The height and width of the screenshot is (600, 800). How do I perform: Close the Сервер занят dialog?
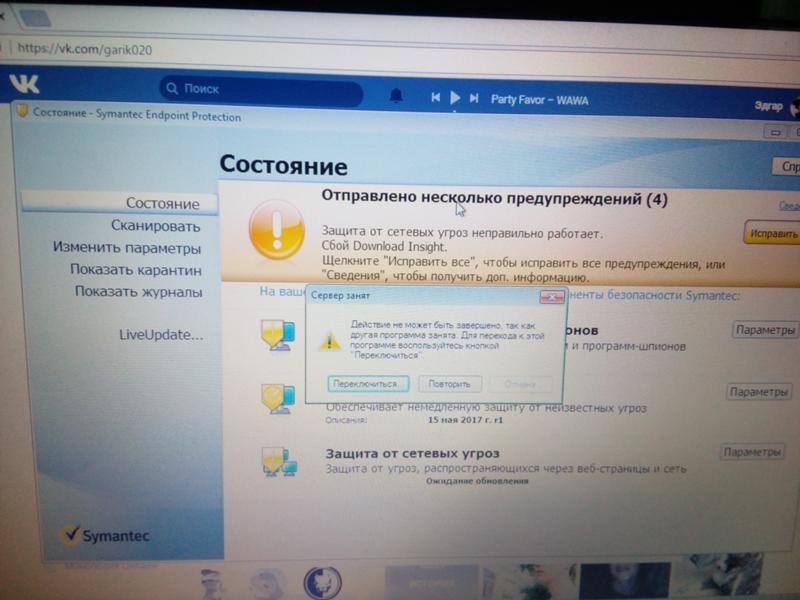552,296
